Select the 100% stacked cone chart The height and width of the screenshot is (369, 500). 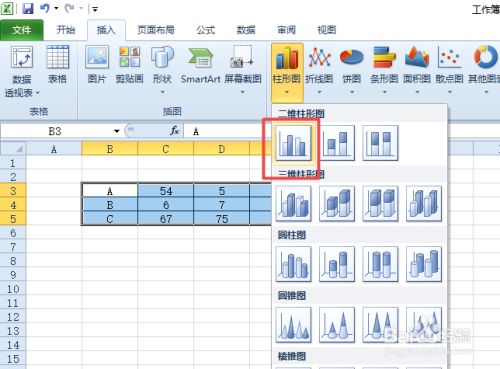point(380,325)
